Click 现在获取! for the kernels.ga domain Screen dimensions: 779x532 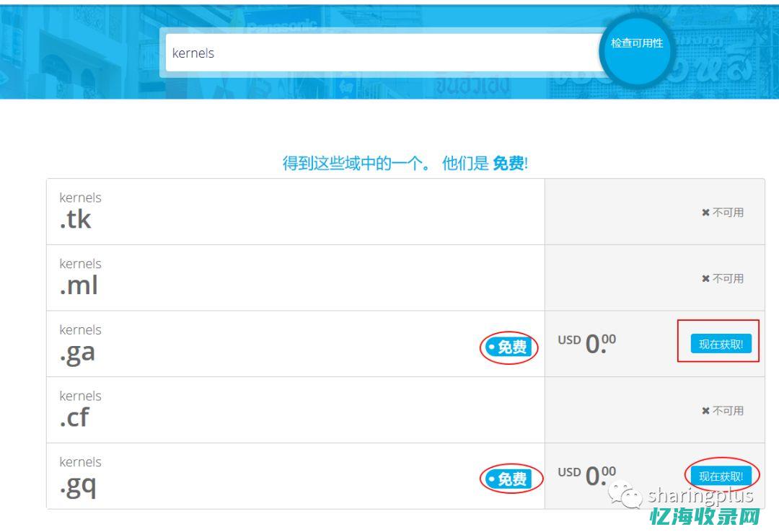coord(721,345)
